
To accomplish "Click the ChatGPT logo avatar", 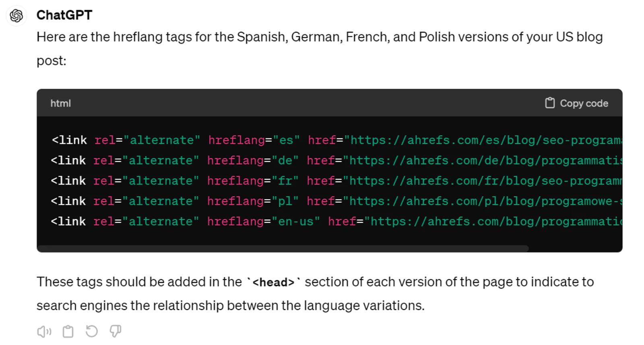I will tap(17, 16).
